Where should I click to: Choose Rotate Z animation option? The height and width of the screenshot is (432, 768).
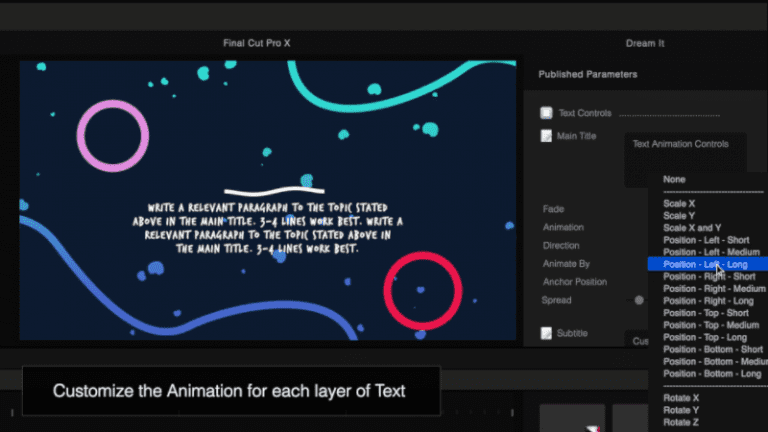click(x=681, y=422)
